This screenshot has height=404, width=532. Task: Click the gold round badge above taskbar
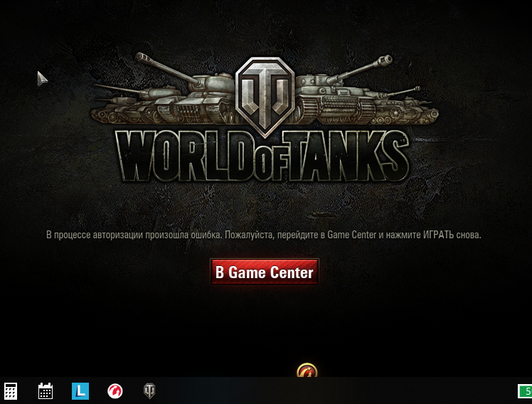[307, 371]
